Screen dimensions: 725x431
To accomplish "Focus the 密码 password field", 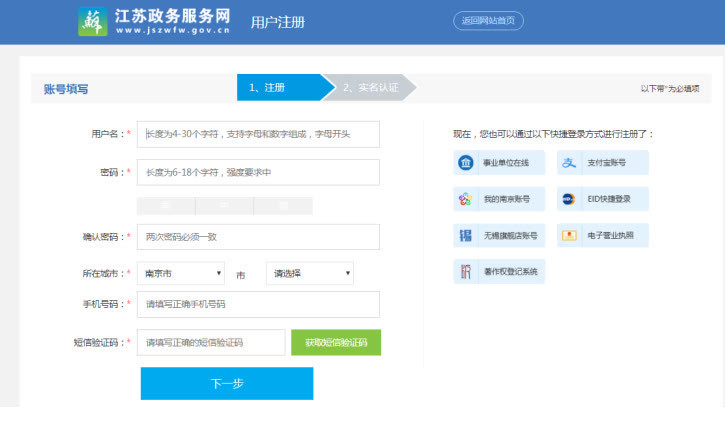I will pos(258,172).
